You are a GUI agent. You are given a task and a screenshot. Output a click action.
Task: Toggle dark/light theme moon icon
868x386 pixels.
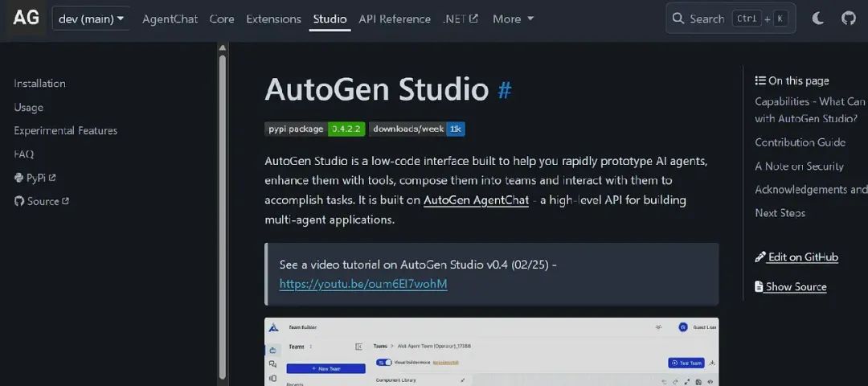point(818,18)
